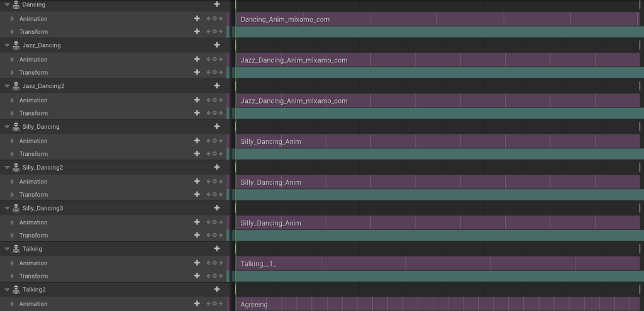Select the Dancing_Anim_mixamo_com animation clip
The width and height of the screenshot is (644, 311).
tap(285, 19)
